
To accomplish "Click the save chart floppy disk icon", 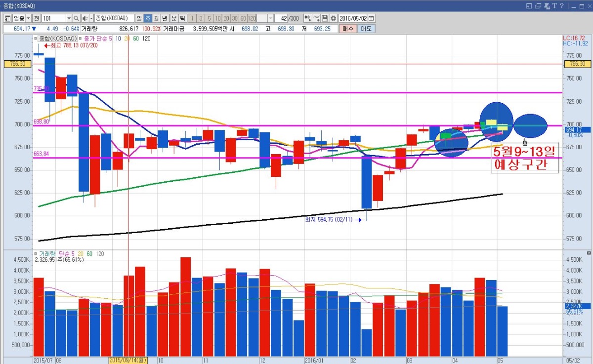I will tap(325, 18).
